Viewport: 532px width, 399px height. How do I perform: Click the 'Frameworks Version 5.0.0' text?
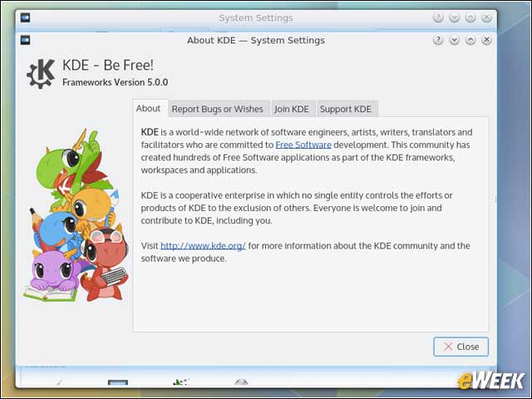click(x=115, y=82)
